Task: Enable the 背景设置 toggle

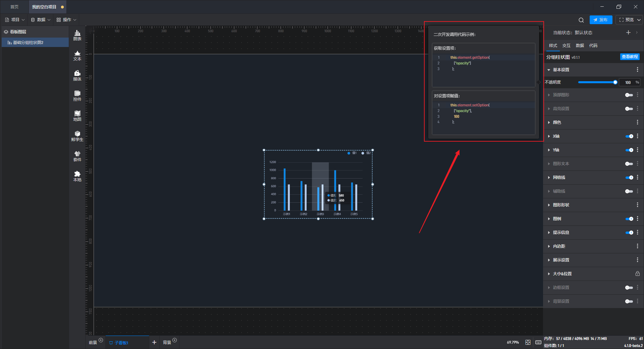Action: point(629,301)
